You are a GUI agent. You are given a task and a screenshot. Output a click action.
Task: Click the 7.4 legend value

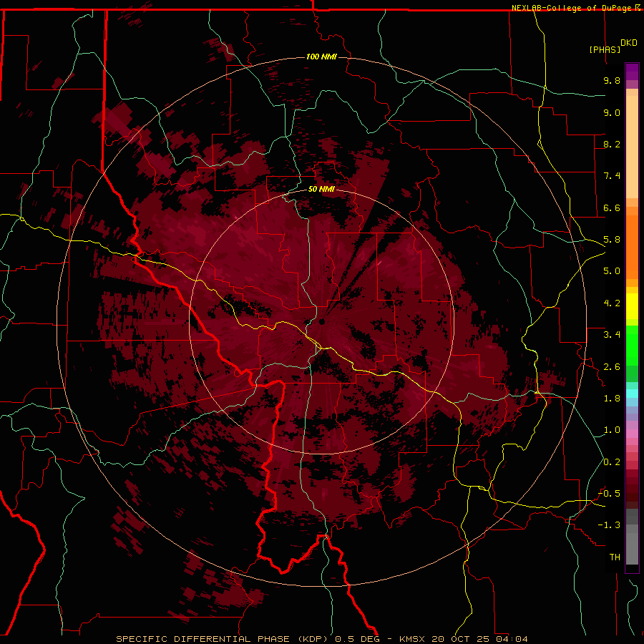pos(612,176)
